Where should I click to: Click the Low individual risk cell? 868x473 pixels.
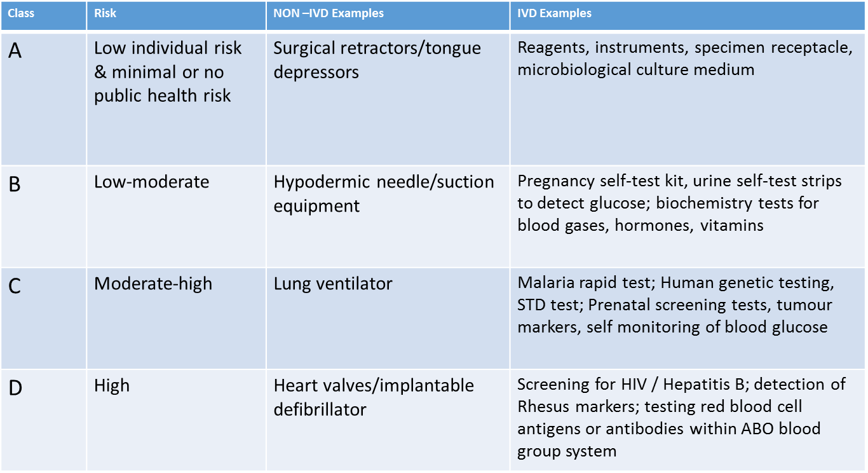coord(177,98)
